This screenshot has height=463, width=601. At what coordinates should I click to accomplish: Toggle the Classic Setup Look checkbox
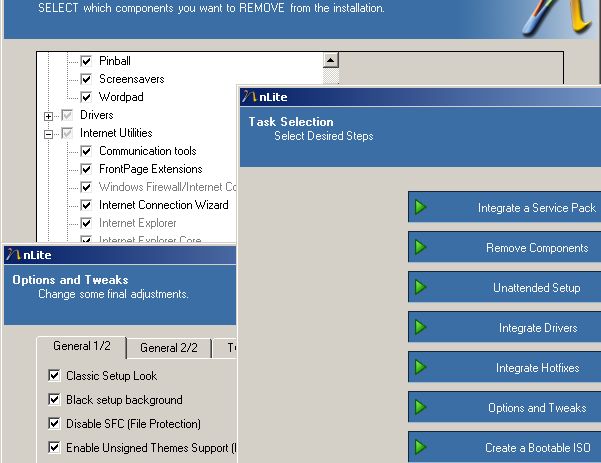pyautogui.click(x=54, y=376)
